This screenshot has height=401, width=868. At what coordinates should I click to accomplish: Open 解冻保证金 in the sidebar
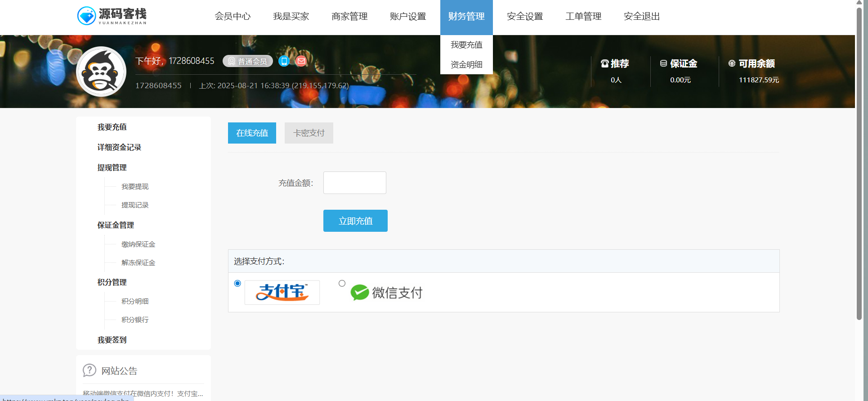point(139,262)
